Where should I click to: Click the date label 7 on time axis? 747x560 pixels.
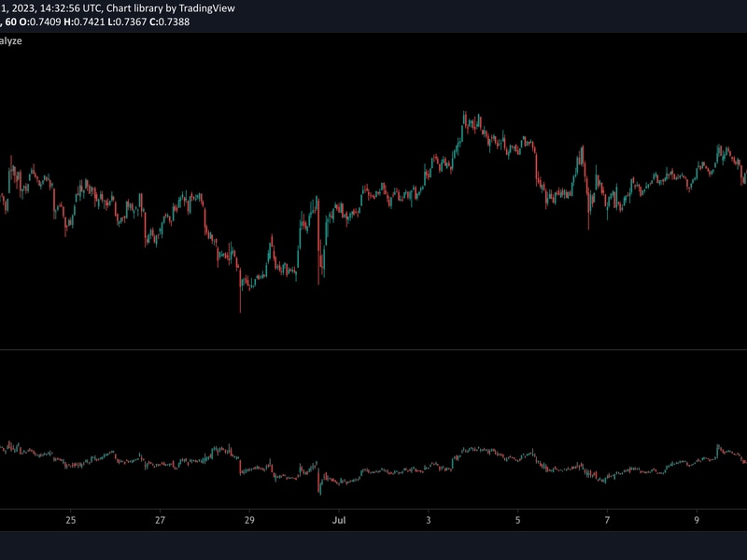click(x=607, y=520)
